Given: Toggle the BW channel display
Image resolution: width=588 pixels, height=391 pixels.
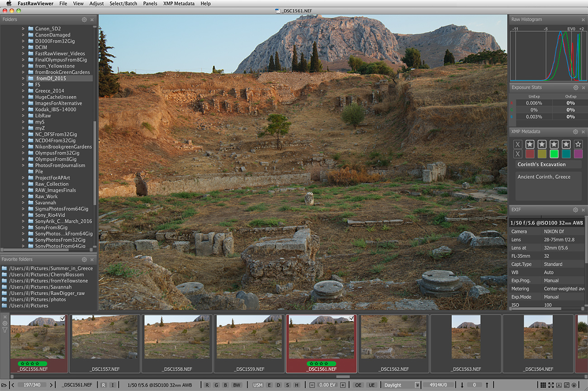Looking at the screenshot, I should [x=236, y=385].
